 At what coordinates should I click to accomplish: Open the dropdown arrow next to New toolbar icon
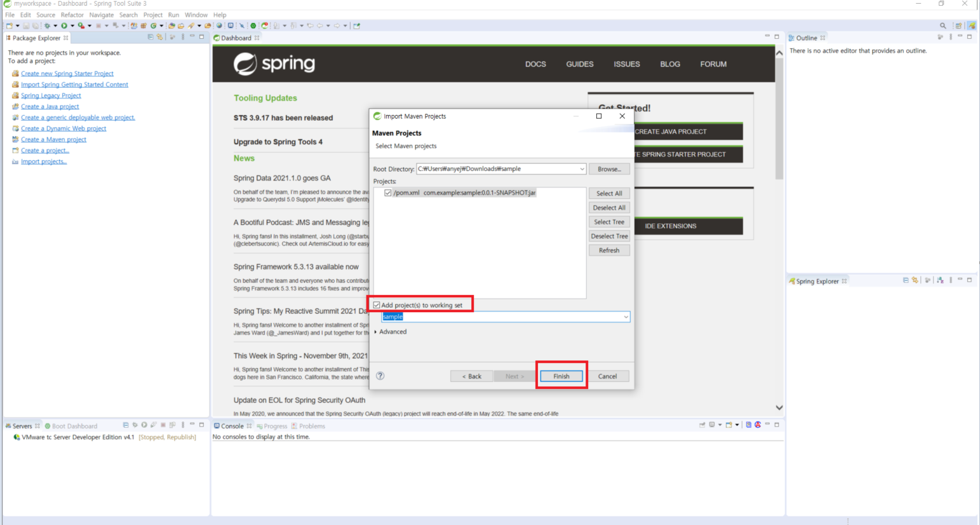17,26
